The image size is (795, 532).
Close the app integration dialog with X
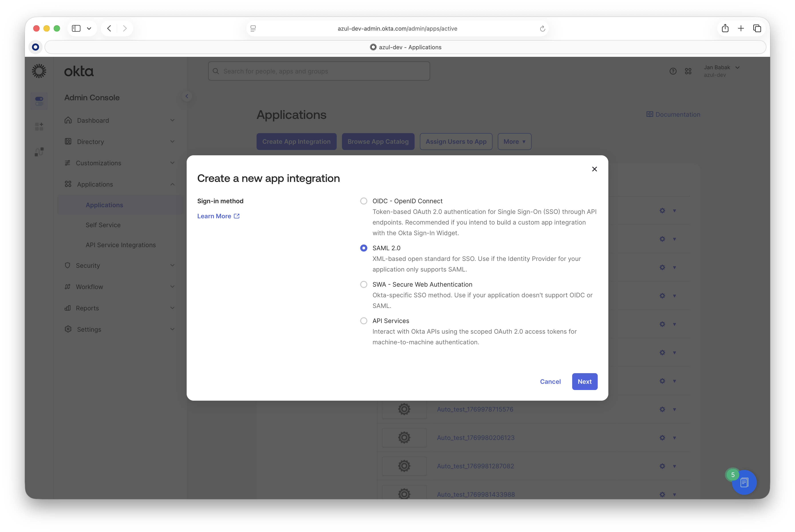594,169
